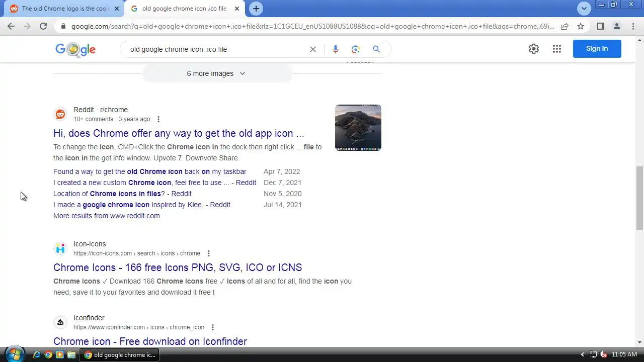Clear the search box with X
The image size is (644, 362).
point(313,49)
